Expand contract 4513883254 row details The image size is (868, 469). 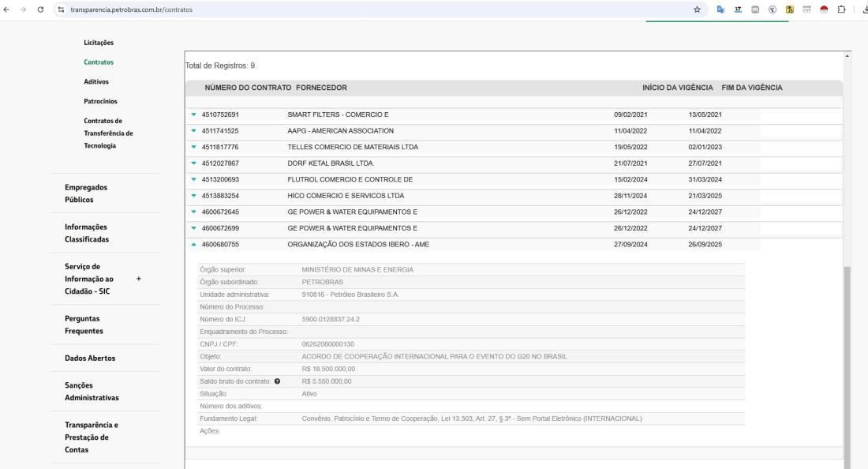[x=194, y=196]
